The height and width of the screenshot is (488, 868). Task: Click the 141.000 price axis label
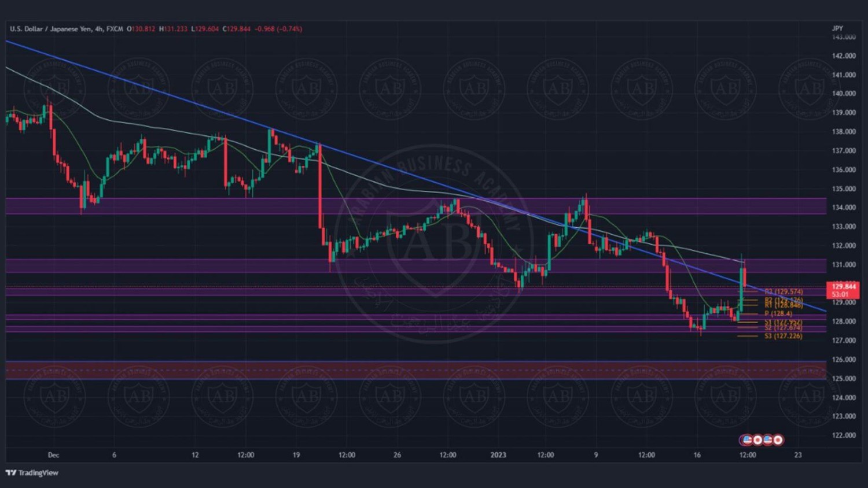(844, 75)
